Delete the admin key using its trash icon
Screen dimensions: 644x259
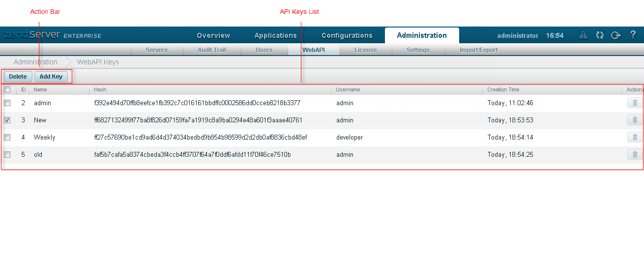[635, 103]
